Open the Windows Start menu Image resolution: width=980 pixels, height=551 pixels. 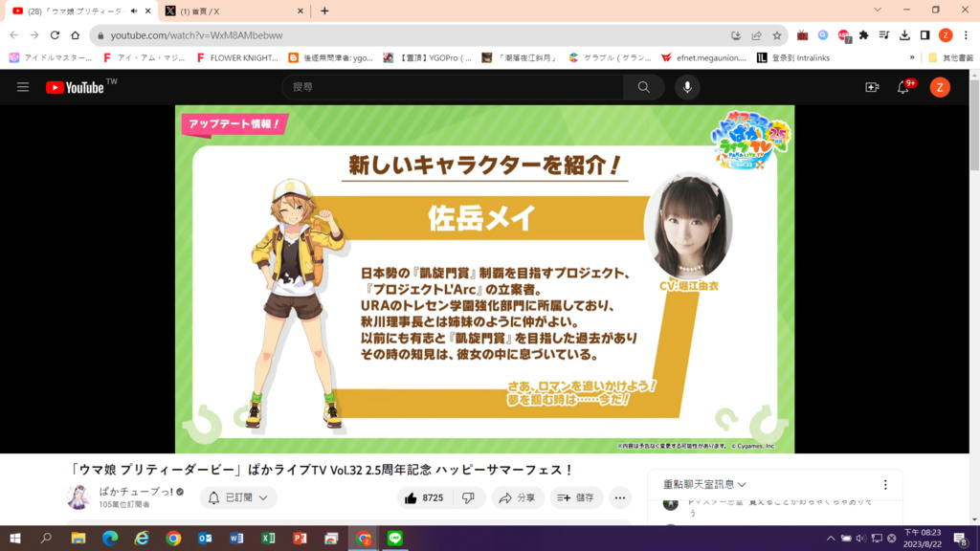pos(15,538)
